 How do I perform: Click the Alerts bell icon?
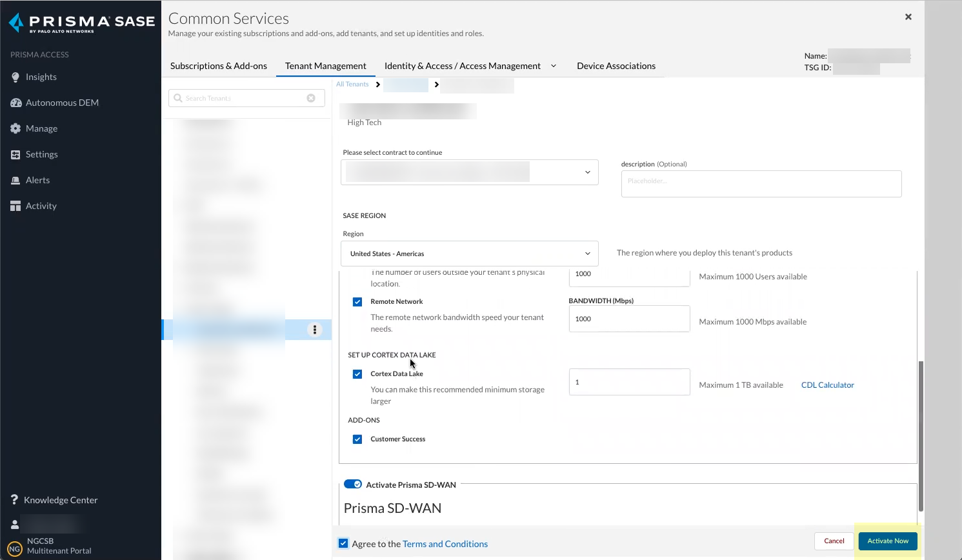(15, 180)
